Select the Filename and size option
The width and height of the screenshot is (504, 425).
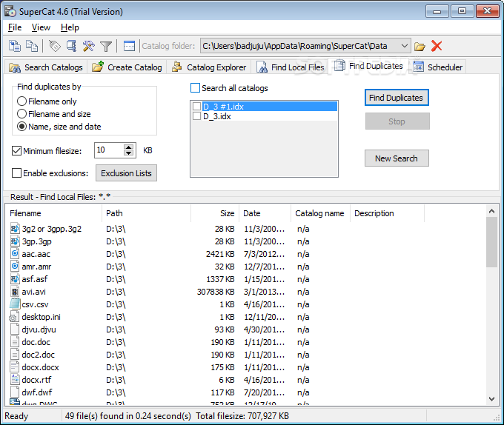[x=21, y=113]
